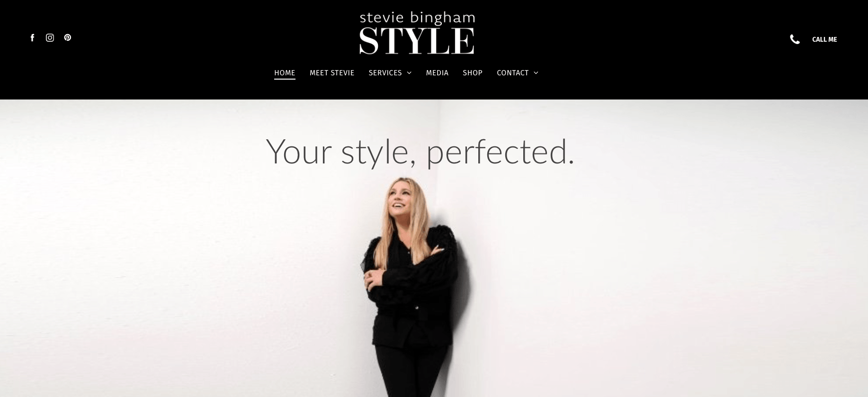The width and height of the screenshot is (868, 397).
Task: Open the MEDIA page
Action: click(x=437, y=73)
